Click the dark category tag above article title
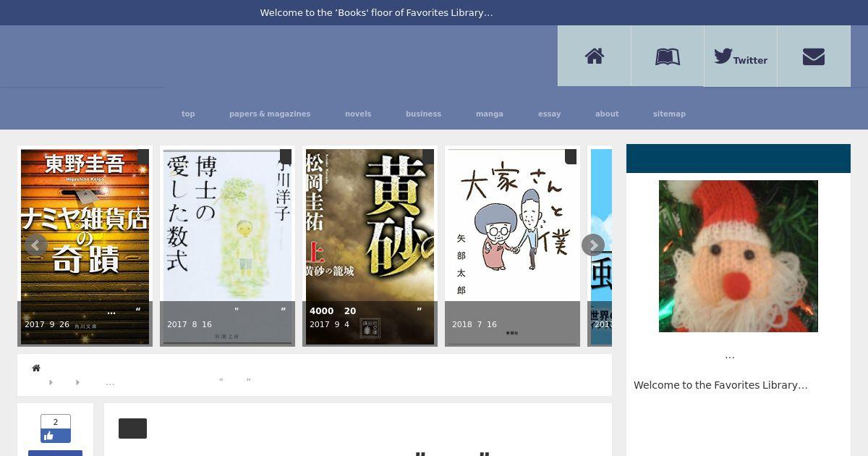868x456 pixels. 132,428
